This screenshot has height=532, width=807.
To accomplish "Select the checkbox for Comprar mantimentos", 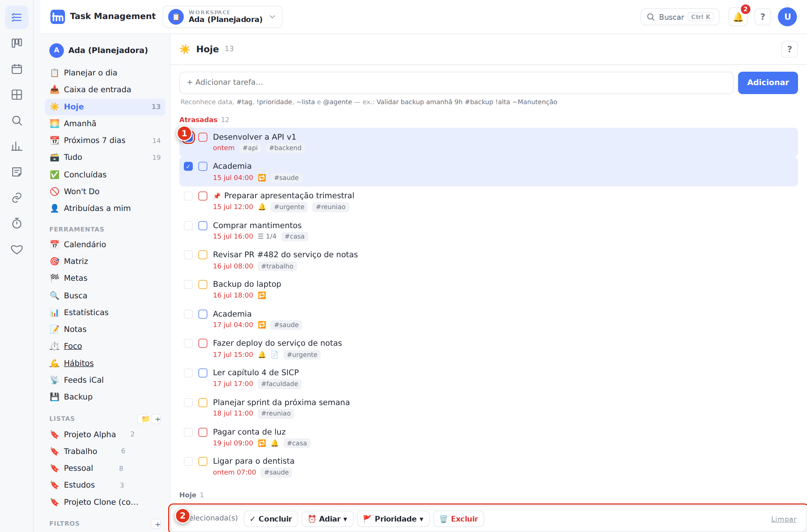I will click(x=188, y=226).
